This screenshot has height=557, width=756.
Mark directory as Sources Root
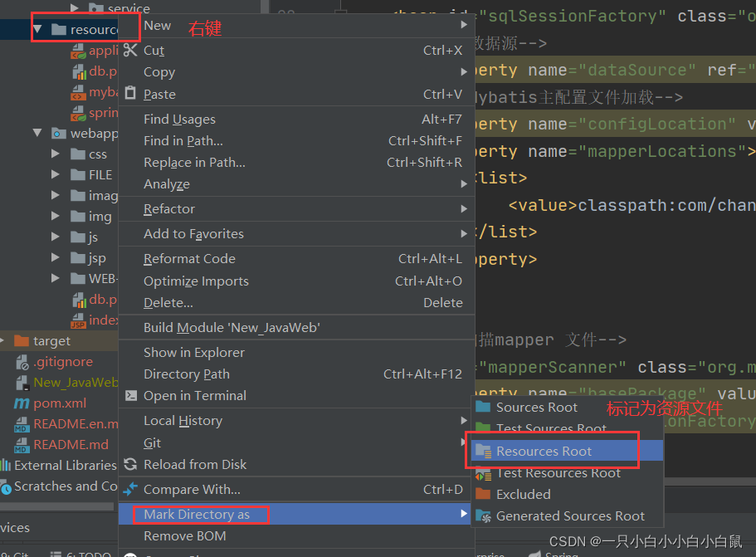[x=567, y=407]
